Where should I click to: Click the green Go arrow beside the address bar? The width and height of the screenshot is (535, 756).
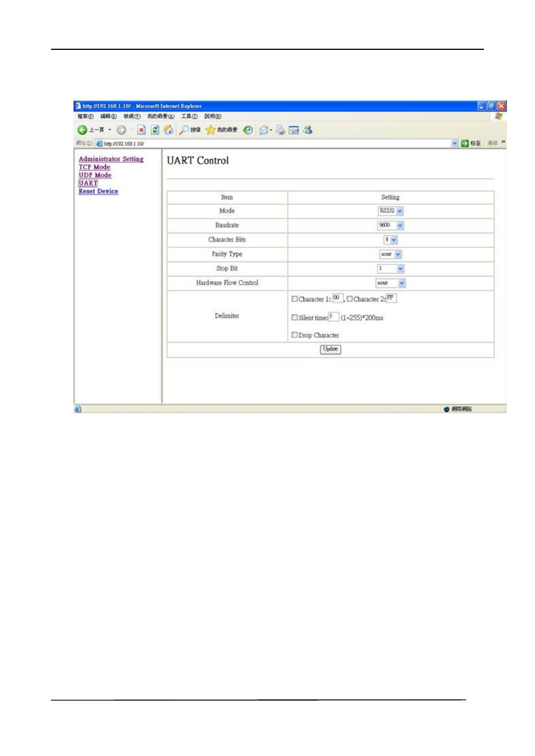[465, 143]
